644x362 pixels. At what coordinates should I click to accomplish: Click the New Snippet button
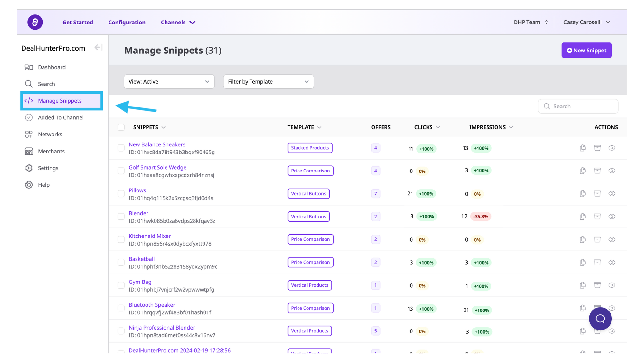(586, 51)
